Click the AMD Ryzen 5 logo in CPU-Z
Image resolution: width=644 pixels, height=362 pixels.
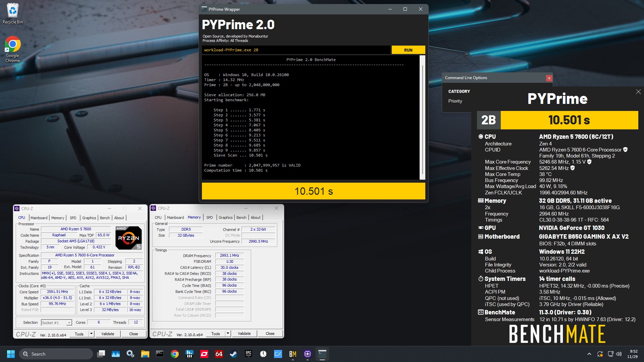coord(128,238)
